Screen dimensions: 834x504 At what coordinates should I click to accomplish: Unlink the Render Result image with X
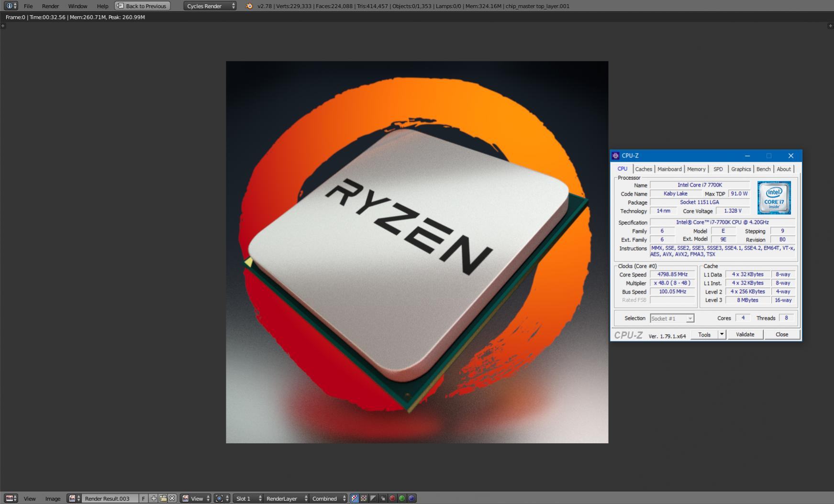tap(172, 498)
